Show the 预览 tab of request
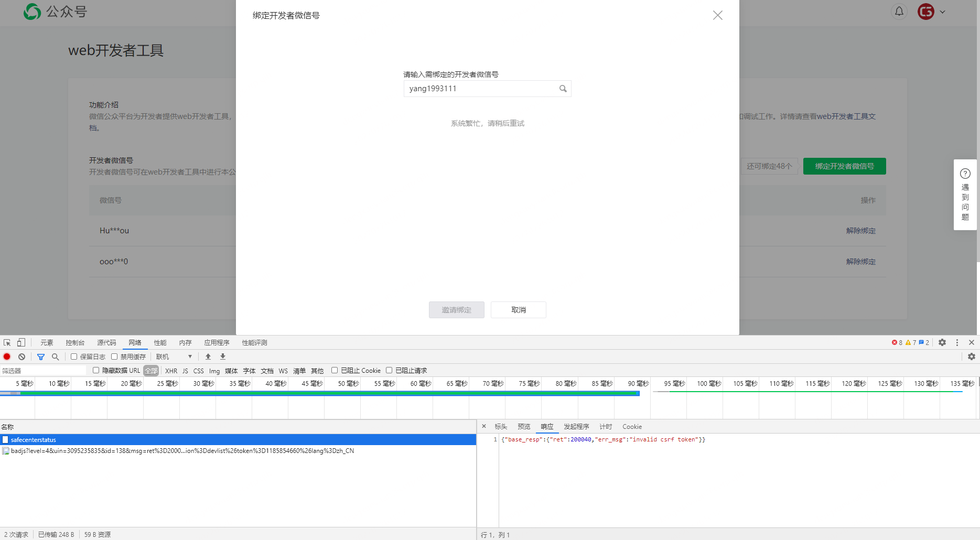The image size is (980, 540). [x=524, y=426]
